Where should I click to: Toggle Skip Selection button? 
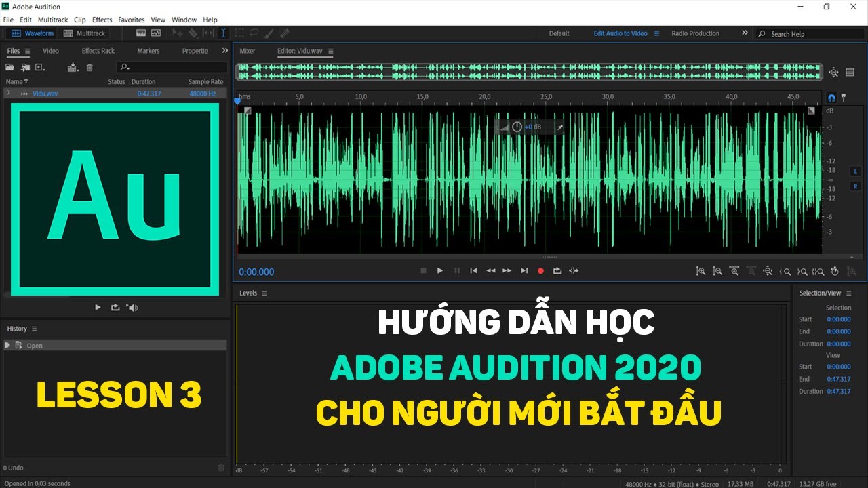pyautogui.click(x=574, y=270)
